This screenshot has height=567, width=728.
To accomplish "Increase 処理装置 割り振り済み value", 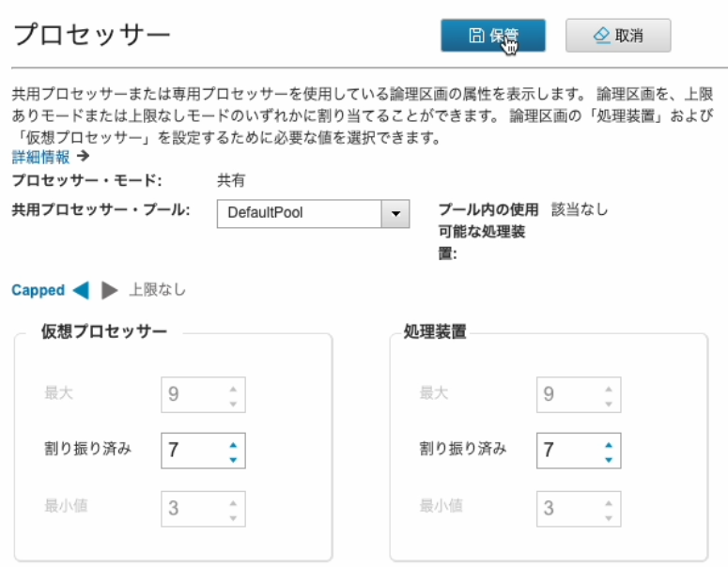I will tap(609, 445).
